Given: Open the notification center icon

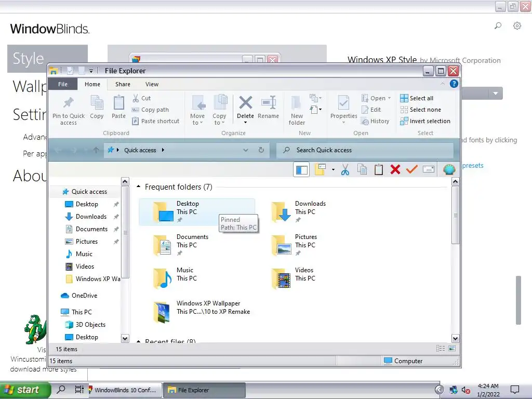Looking at the screenshot, I should [x=515, y=390].
